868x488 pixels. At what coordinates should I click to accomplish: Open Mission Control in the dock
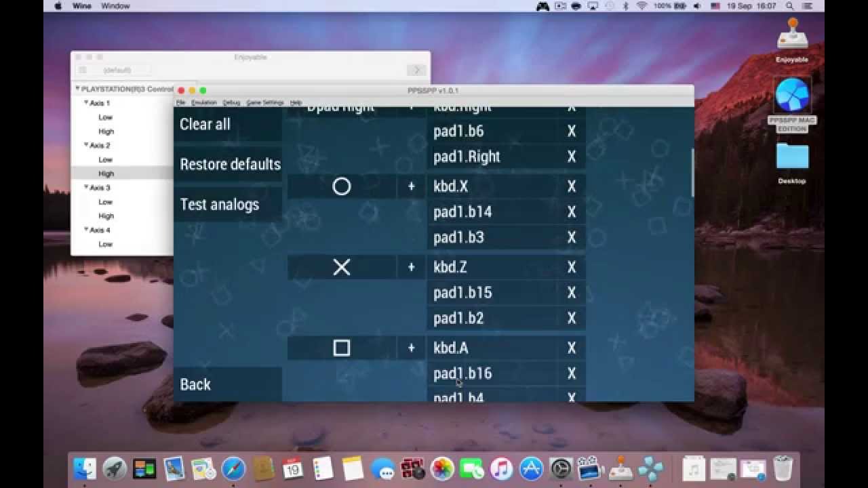click(x=144, y=468)
